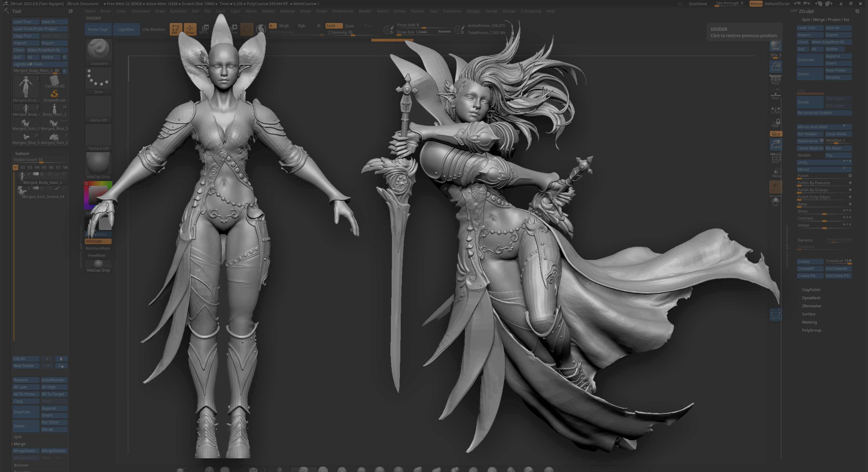Expand the DynaMesh section
The image size is (868, 472).
click(811, 298)
